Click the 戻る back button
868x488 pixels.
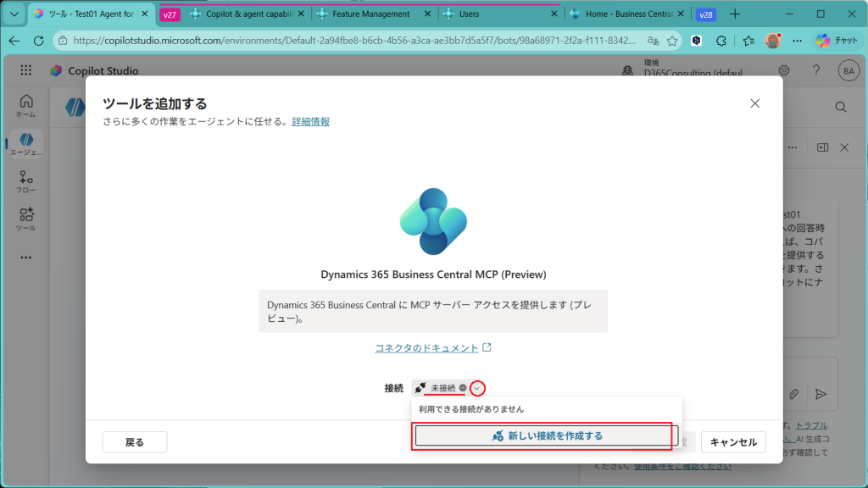pyautogui.click(x=135, y=442)
